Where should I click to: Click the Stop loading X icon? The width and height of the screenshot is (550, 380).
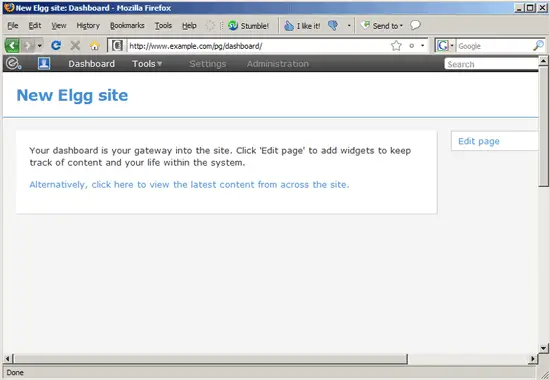coord(75,46)
